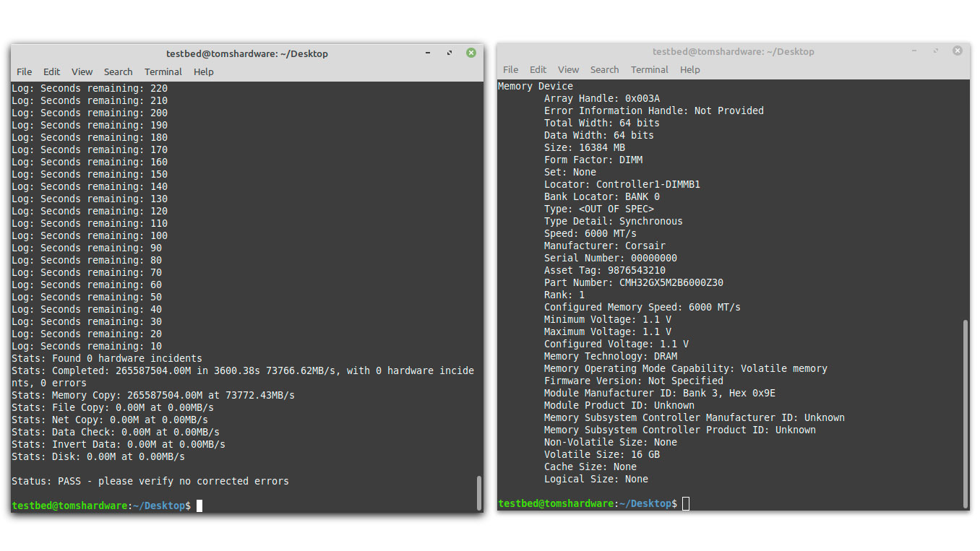Click 'Error Information Handle: Not Provided' line
Viewport: 980px width, 551px height.
pos(654,110)
